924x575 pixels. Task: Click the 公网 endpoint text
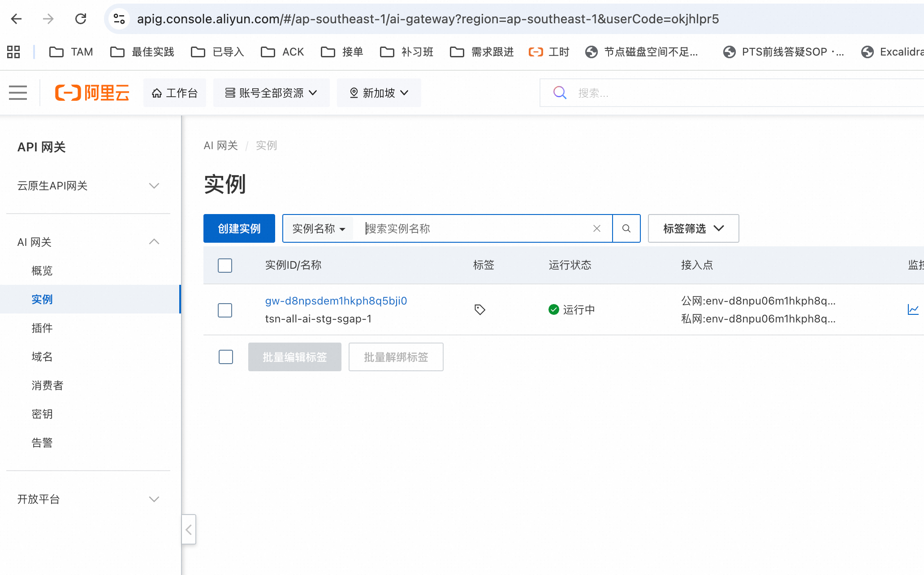click(758, 300)
